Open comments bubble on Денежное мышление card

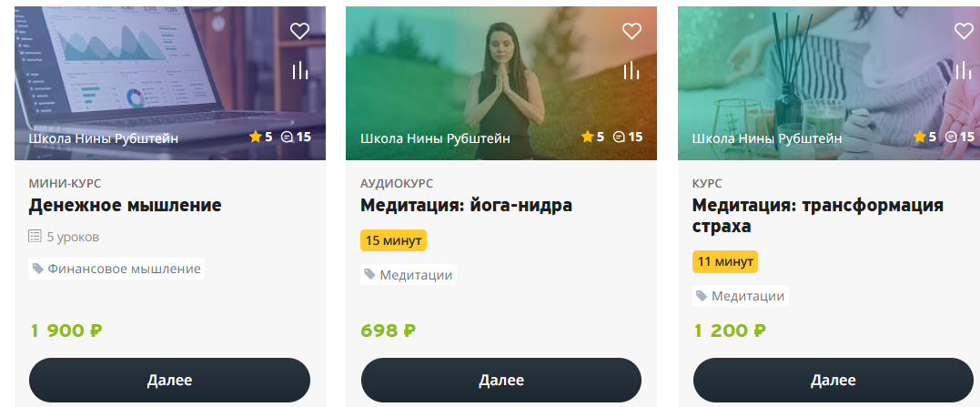[x=296, y=137]
